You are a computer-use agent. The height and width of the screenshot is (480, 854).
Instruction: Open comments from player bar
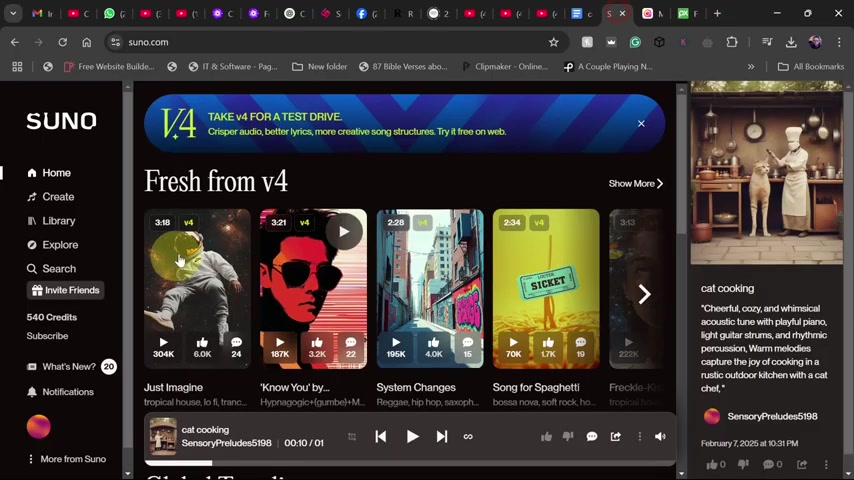(592, 436)
